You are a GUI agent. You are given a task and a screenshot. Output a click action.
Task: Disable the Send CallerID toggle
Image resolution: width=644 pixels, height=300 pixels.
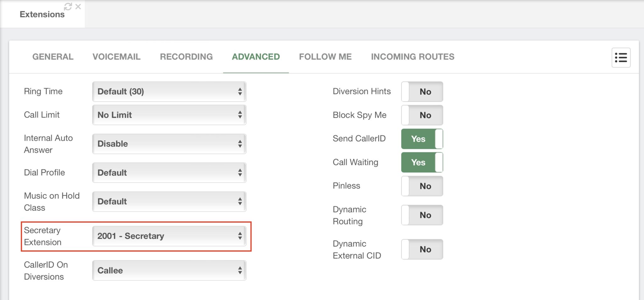tap(422, 139)
